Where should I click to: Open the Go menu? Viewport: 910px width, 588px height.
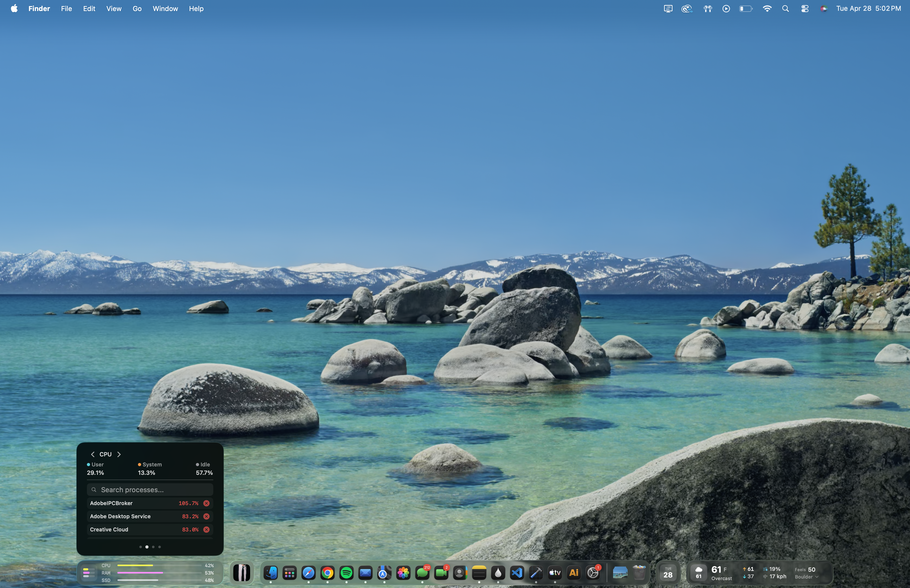137,8
